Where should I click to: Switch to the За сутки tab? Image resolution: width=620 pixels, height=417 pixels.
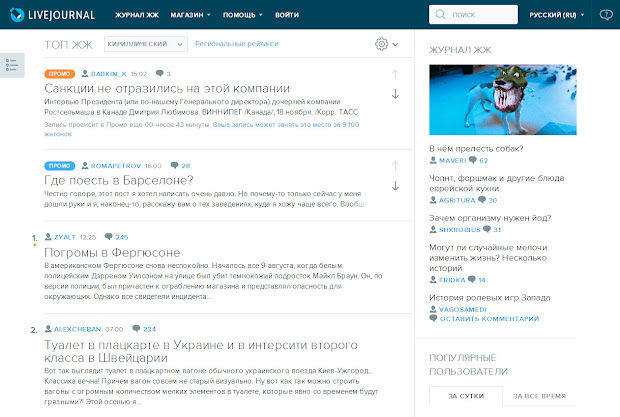(x=466, y=396)
